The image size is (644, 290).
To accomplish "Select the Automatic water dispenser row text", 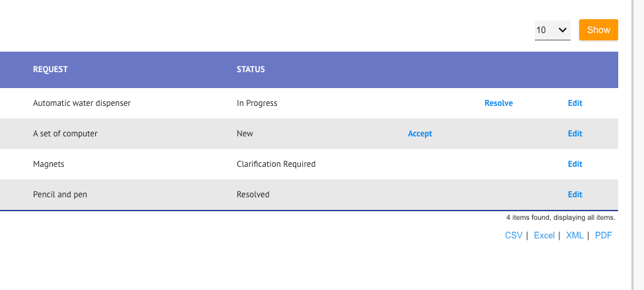I will (82, 103).
